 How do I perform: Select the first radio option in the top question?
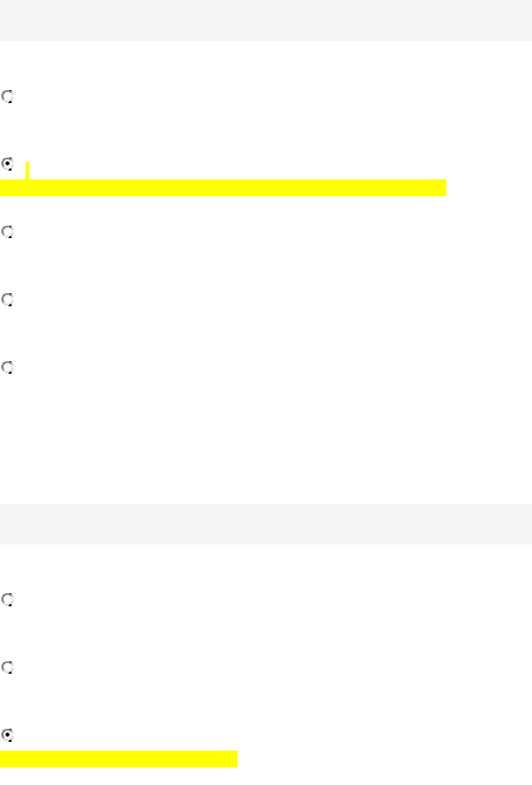point(8,97)
